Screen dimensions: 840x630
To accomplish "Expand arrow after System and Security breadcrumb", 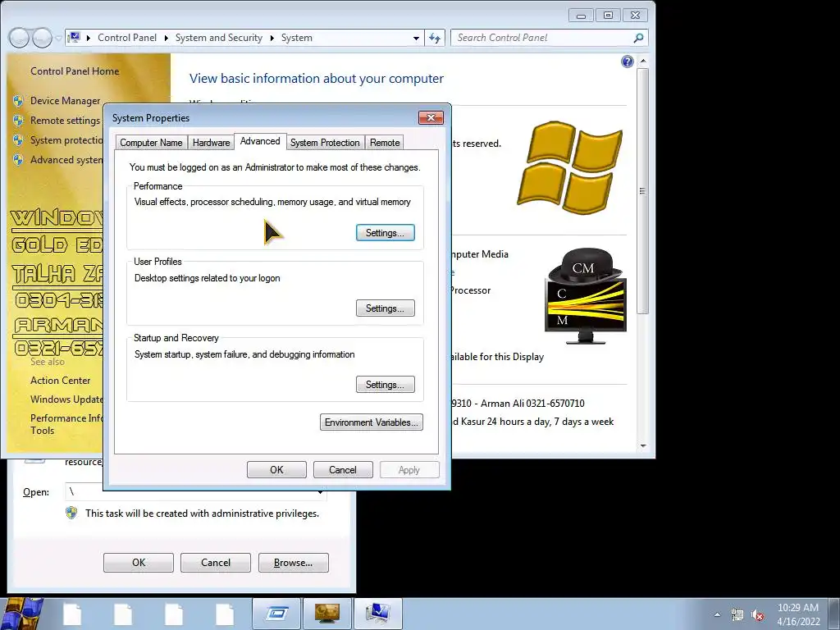I will point(272,38).
